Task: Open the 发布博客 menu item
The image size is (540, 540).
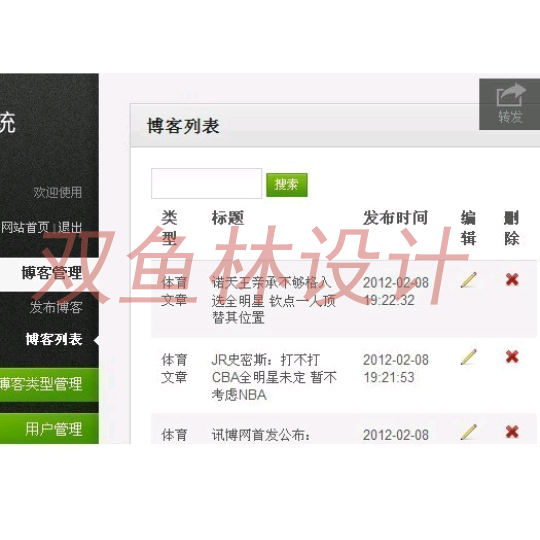Action: click(56, 307)
